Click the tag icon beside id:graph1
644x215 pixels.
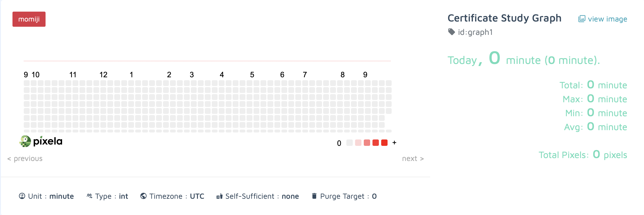[451, 32]
